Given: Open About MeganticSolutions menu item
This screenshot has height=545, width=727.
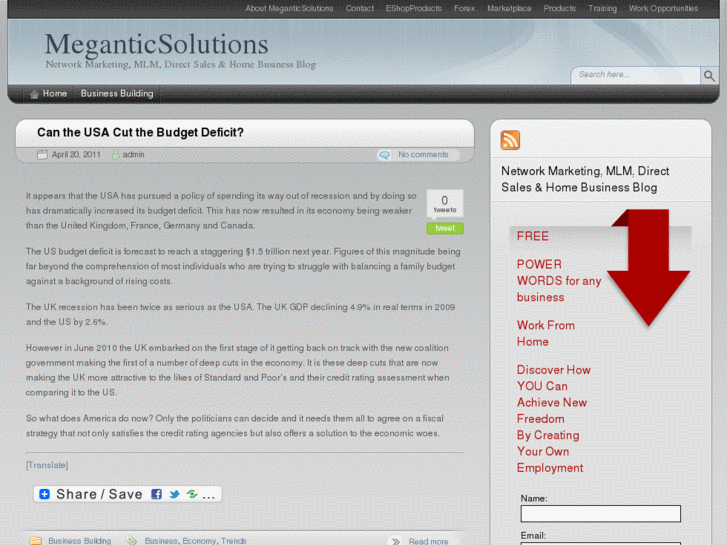Looking at the screenshot, I should (289, 8).
